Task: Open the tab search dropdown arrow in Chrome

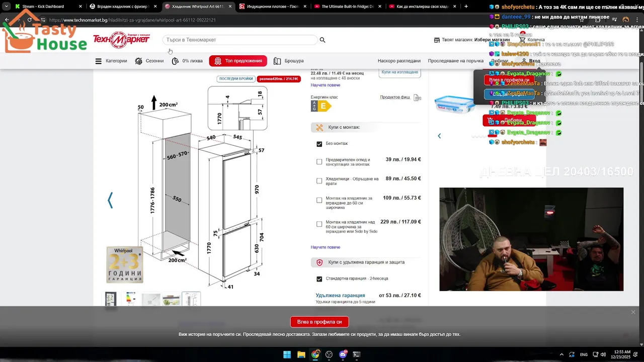Action: (x=7, y=7)
